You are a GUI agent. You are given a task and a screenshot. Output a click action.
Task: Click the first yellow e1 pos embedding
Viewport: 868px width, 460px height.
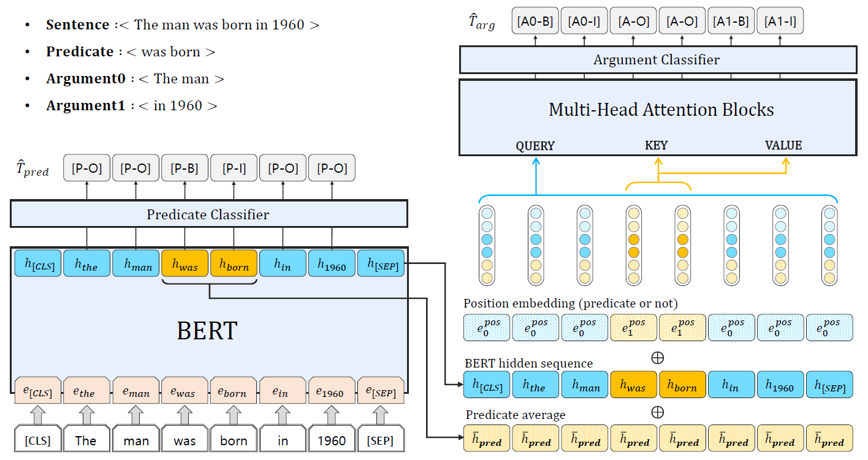[633, 328]
